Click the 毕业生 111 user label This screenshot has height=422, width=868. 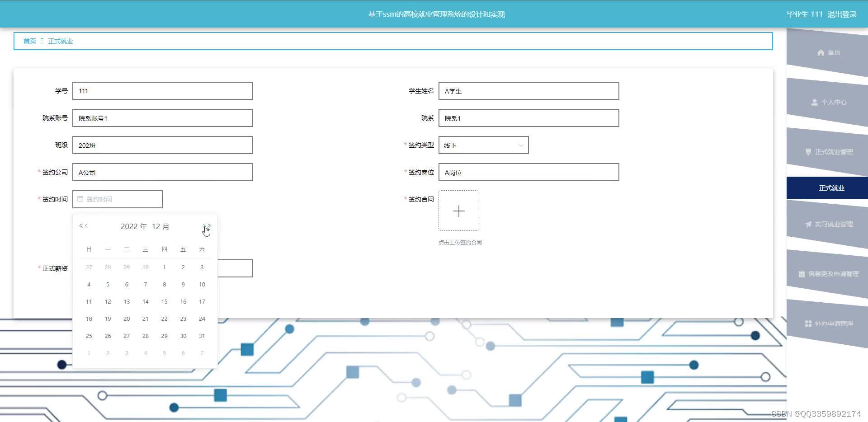click(804, 14)
